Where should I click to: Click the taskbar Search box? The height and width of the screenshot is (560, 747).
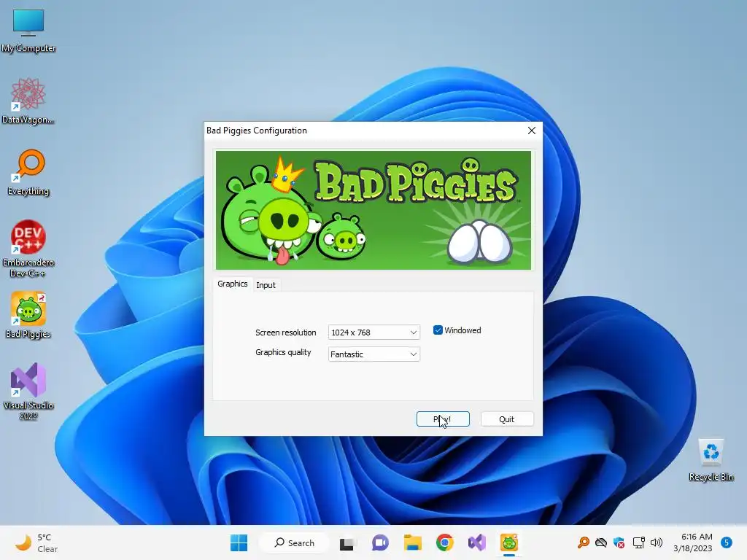[x=294, y=542]
